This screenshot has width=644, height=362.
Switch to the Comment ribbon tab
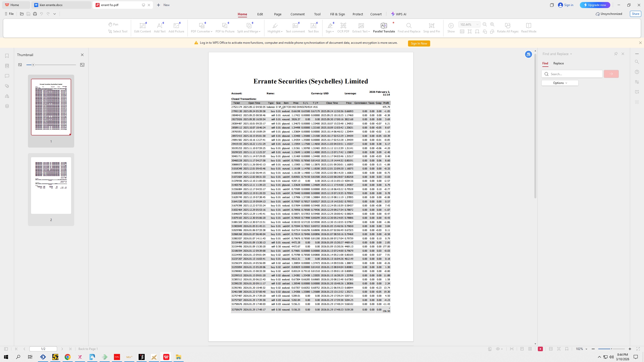pos(297,14)
